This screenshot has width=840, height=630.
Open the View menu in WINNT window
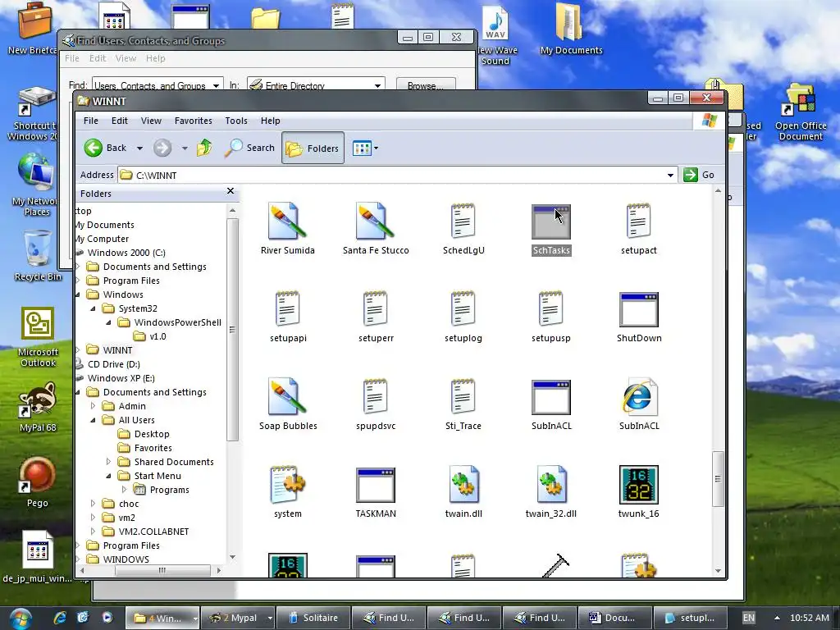(151, 121)
